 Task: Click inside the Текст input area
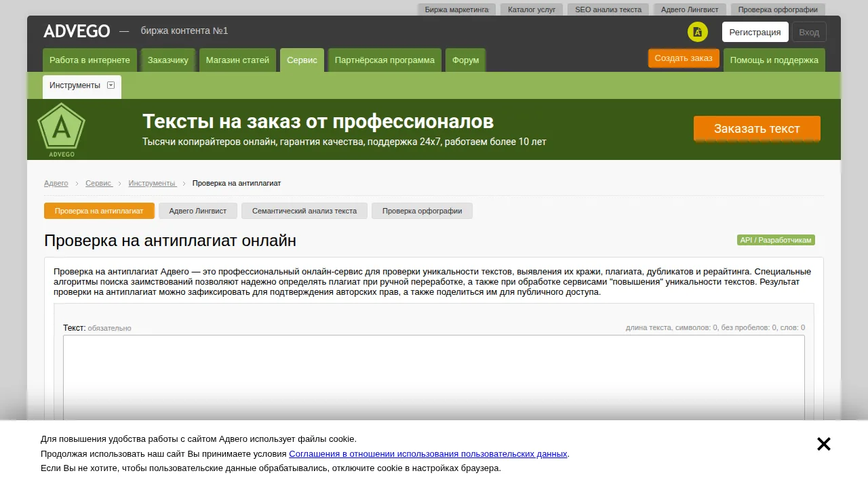(434, 377)
